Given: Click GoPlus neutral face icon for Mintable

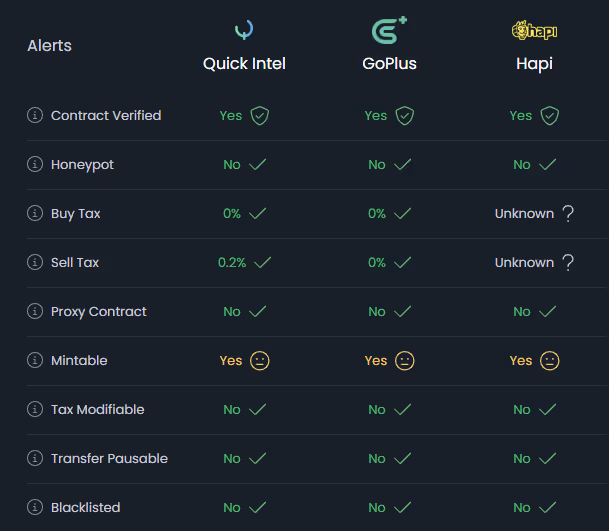Looking at the screenshot, I should pyautogui.click(x=404, y=360).
